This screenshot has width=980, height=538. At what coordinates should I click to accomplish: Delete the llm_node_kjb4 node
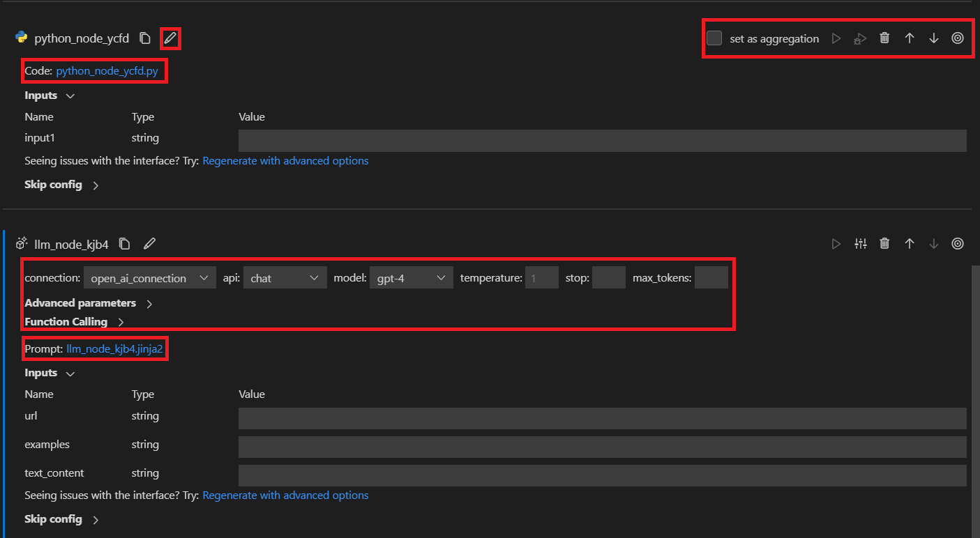(x=884, y=244)
